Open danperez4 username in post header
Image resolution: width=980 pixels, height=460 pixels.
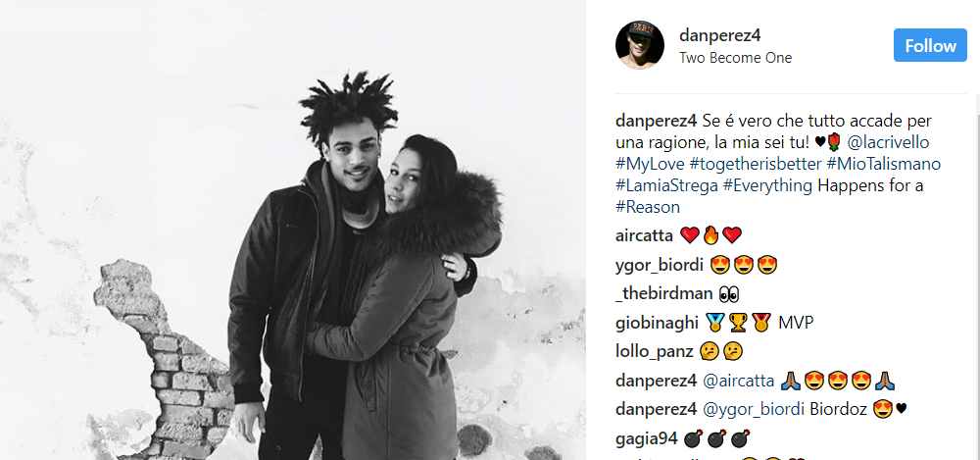click(x=719, y=35)
